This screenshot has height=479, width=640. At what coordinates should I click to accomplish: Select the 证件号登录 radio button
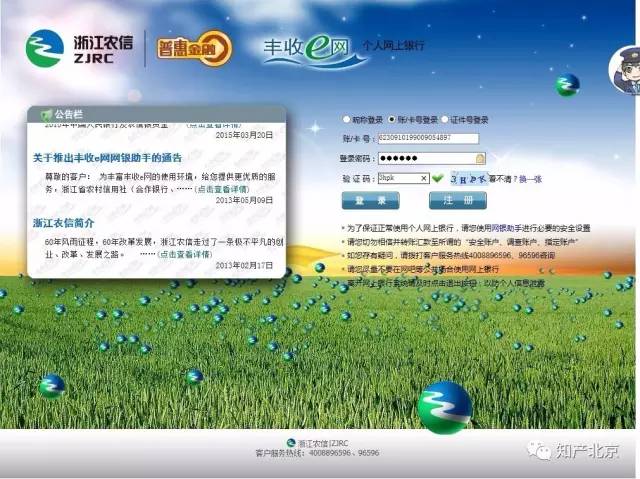point(444,118)
